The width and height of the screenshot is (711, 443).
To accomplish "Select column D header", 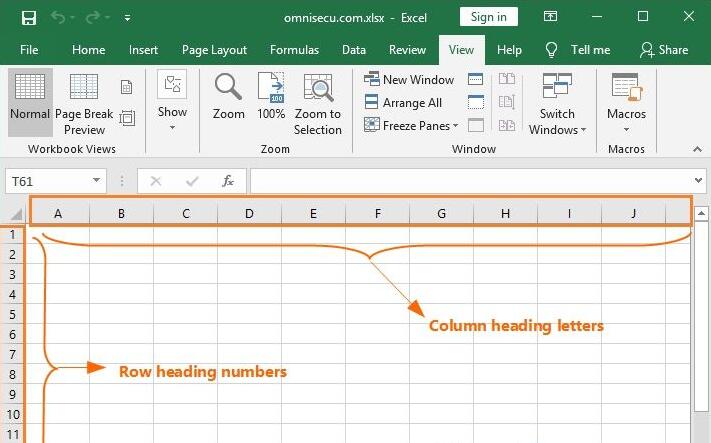I will click(x=249, y=214).
